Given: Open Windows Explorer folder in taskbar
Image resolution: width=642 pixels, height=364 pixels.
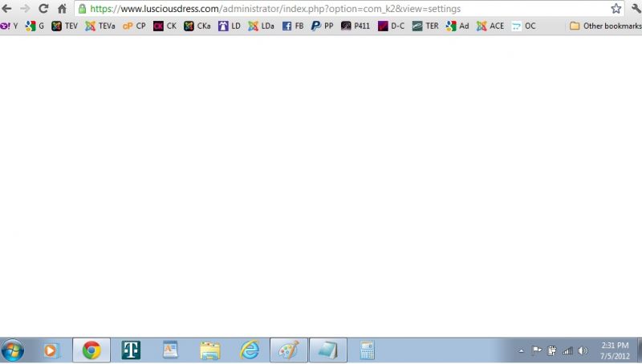Looking at the screenshot, I should pyautogui.click(x=209, y=350).
